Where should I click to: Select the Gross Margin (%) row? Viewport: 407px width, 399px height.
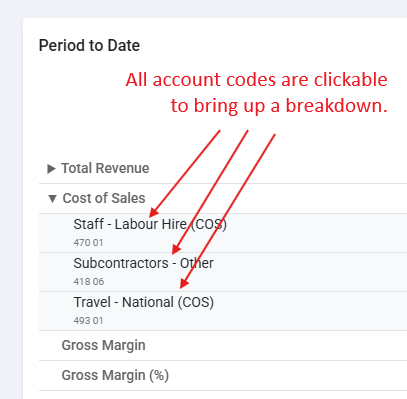pos(223,375)
